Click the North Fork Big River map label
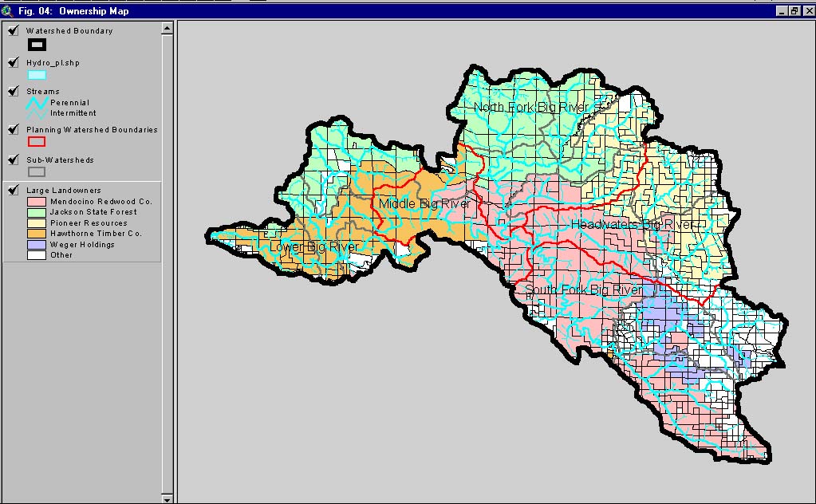Viewport: 816px width, 504px height. click(530, 107)
